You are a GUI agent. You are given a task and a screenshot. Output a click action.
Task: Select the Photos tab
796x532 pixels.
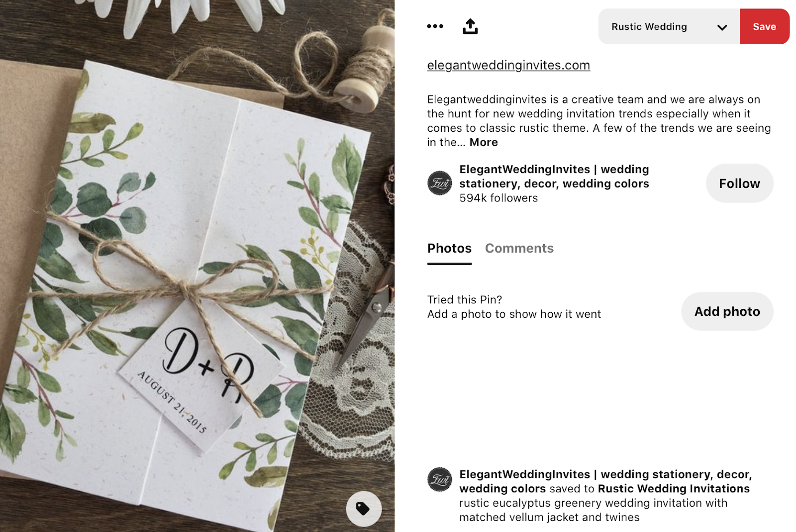click(449, 248)
